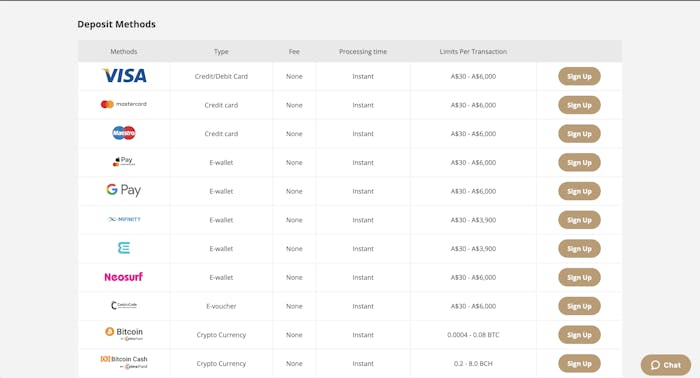
Task: Click the Limits Per Transaction header
Action: coord(473,51)
